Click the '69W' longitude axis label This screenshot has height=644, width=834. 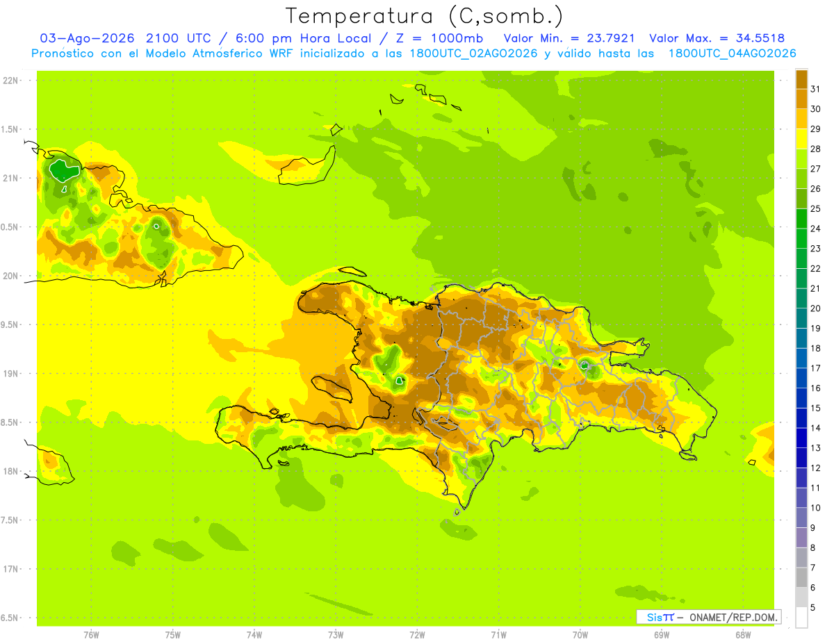(x=662, y=634)
